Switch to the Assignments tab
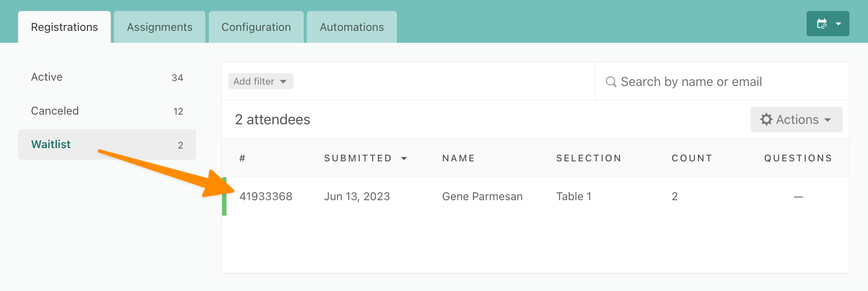The height and width of the screenshot is (291, 868). coord(160,27)
